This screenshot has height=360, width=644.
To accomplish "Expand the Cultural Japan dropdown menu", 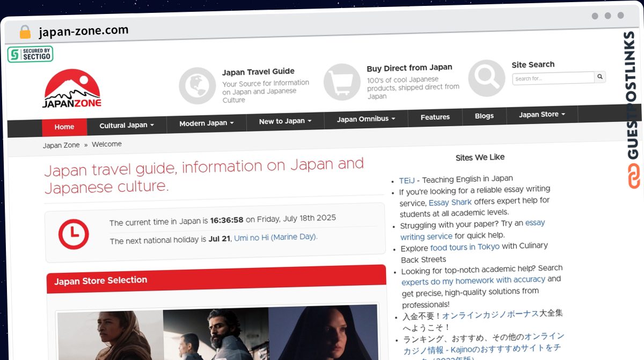I will coord(127,125).
